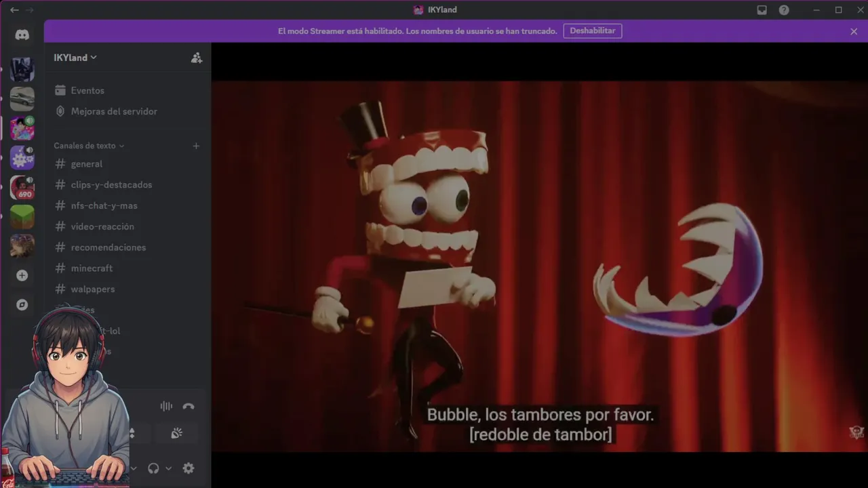This screenshot has width=868, height=488.
Task: Select the walpapers channel
Action: (x=127, y=289)
